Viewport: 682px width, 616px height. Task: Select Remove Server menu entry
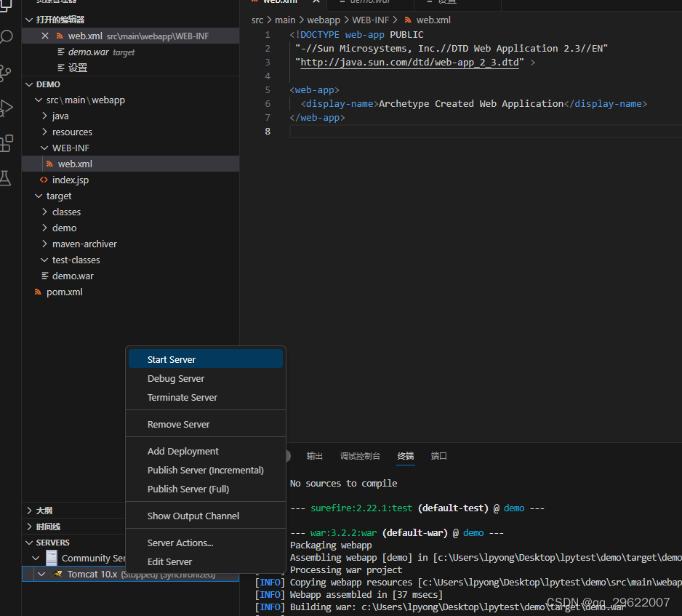point(206,425)
